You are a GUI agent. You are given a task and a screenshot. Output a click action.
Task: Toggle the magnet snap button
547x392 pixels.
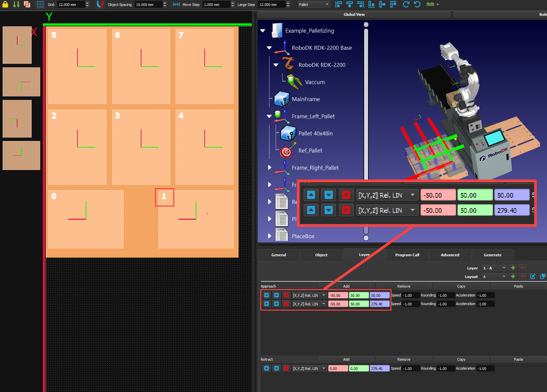click(100, 4)
